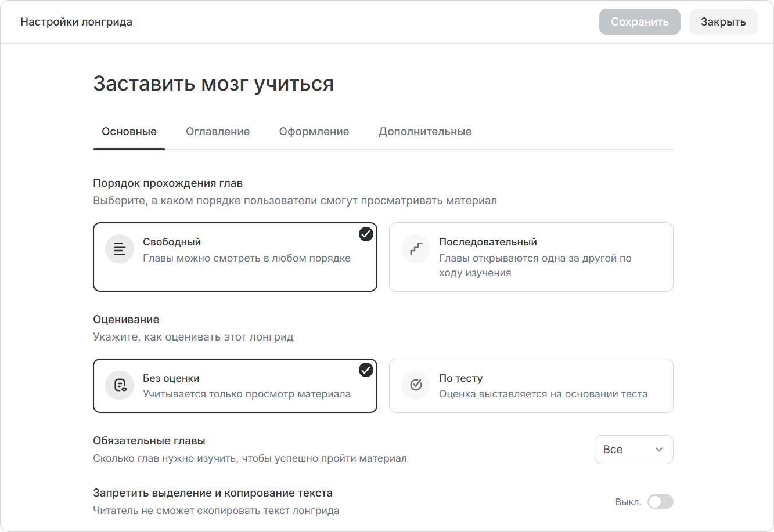Click the chevron in the Все dropdown
Screen dimensions: 774x532
point(659,450)
